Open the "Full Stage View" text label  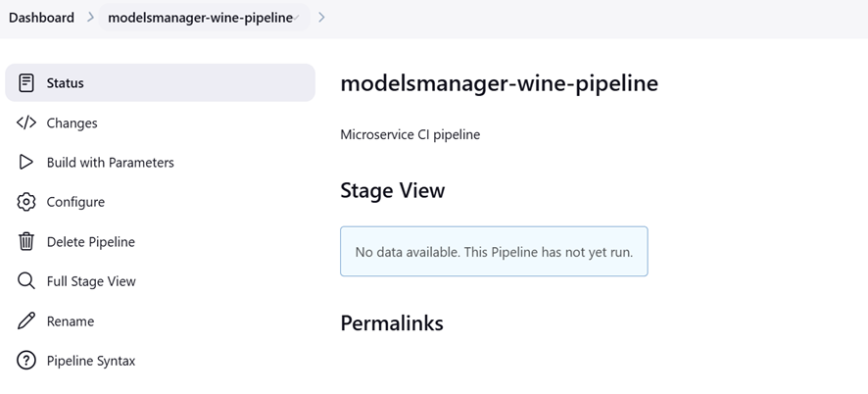[91, 281]
